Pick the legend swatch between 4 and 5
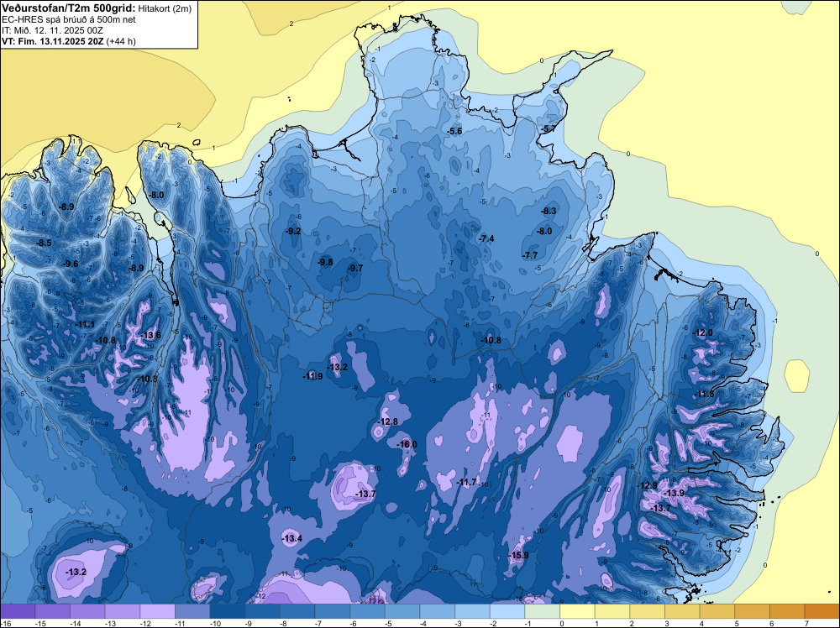Screen dimensions: 840x628 pyautogui.click(x=717, y=611)
